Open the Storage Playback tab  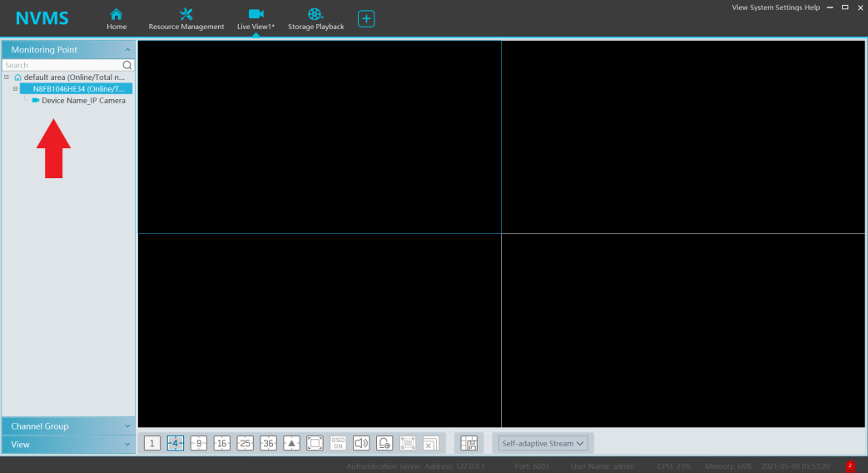pos(315,19)
